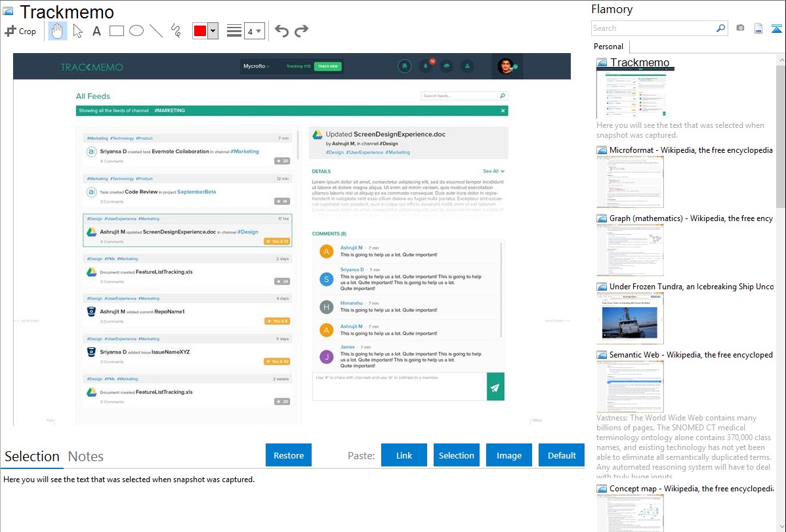Open the color picker dropdown arrow

213,31
